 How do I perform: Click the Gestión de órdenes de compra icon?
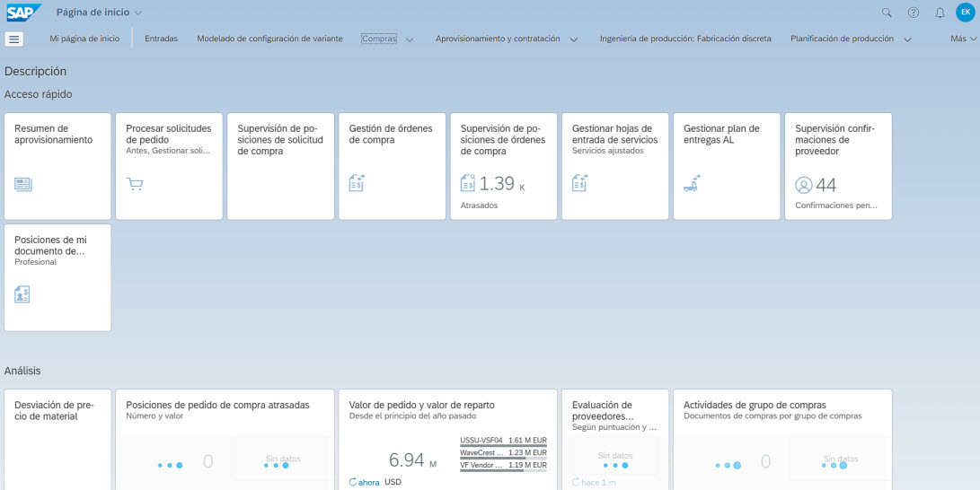[x=357, y=183]
